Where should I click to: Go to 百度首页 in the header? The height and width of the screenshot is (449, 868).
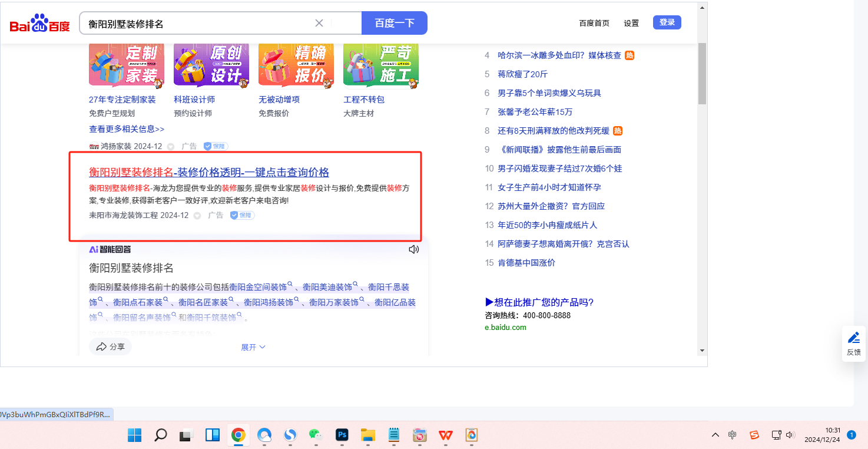[594, 23]
